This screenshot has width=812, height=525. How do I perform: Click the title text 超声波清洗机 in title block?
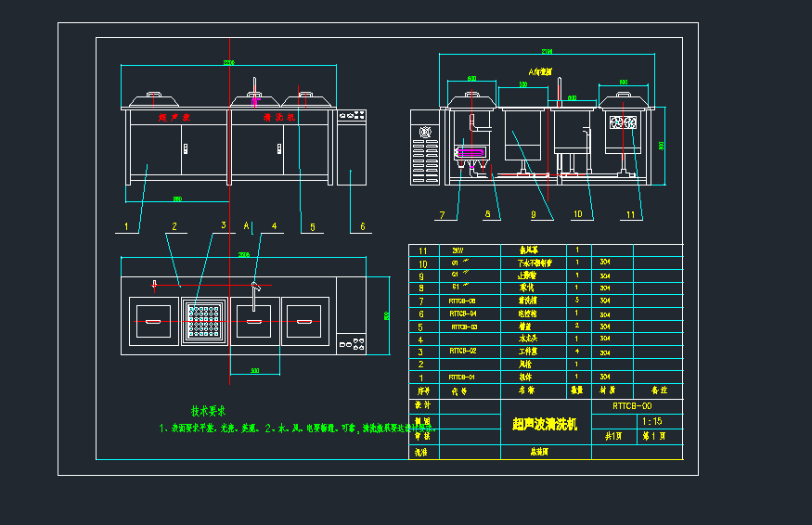click(545, 424)
